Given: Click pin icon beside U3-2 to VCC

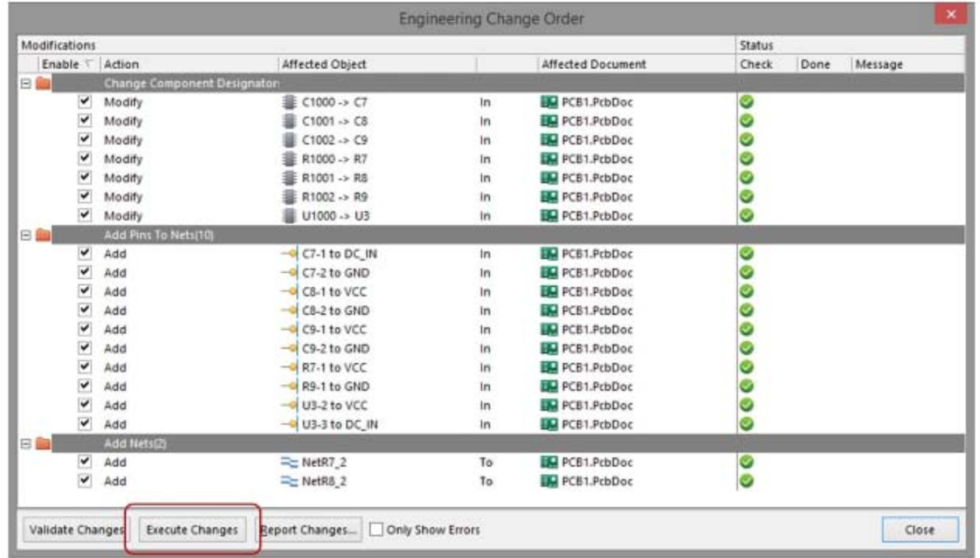Looking at the screenshot, I should pyautogui.click(x=289, y=406).
